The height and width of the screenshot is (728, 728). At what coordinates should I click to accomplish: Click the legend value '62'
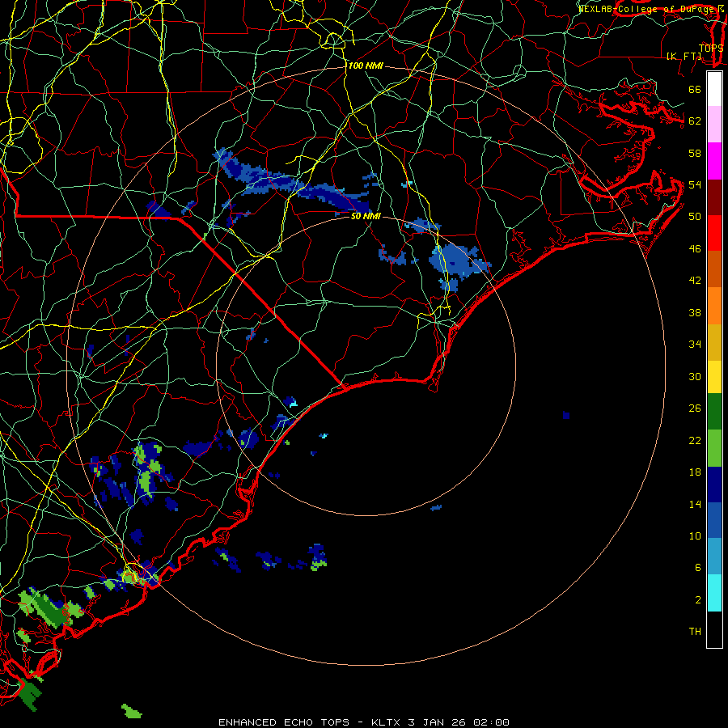click(695, 121)
